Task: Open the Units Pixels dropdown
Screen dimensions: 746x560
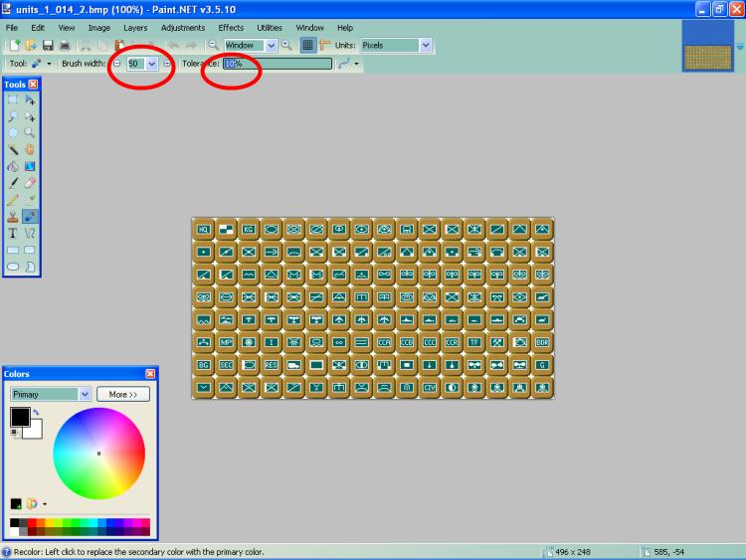Action: point(426,45)
